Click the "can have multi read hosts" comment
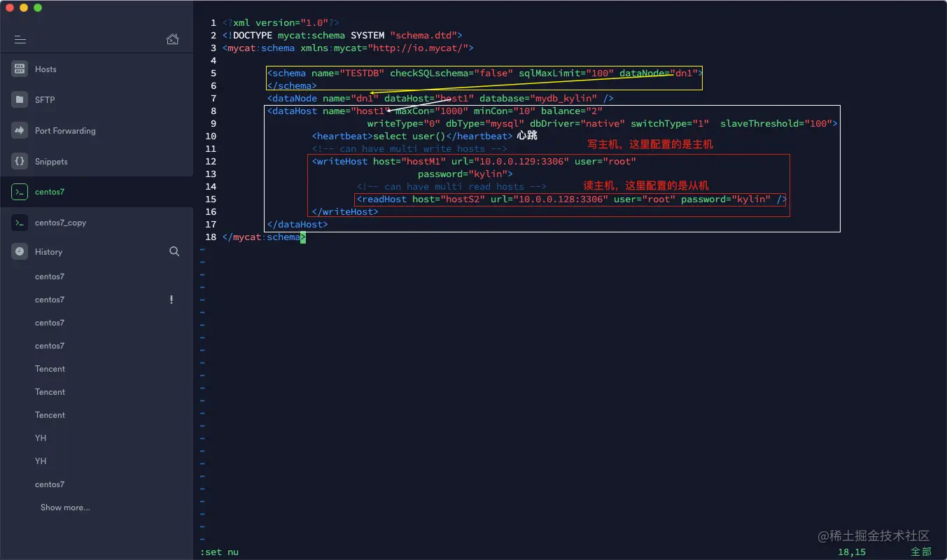Screen dimensions: 947x560 [x=451, y=187]
